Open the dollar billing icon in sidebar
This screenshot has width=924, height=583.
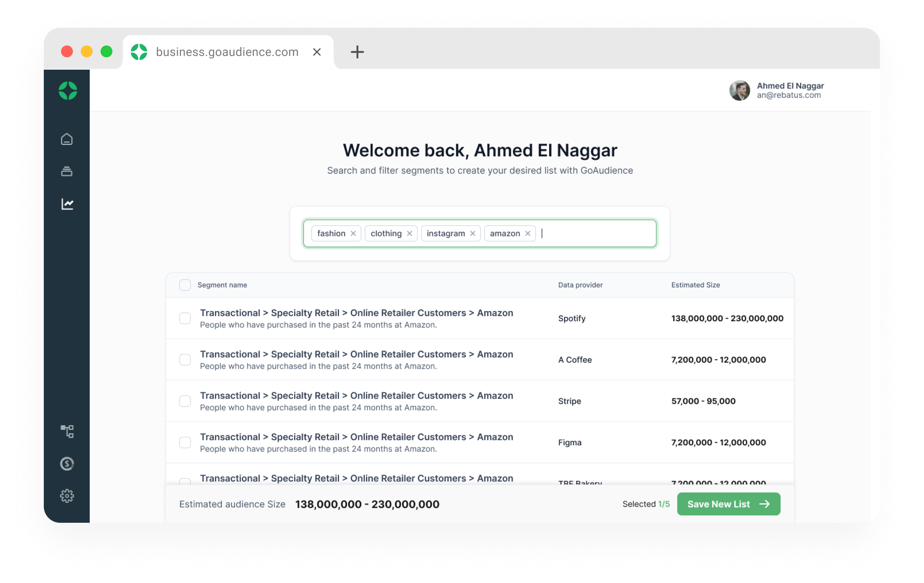(x=67, y=464)
